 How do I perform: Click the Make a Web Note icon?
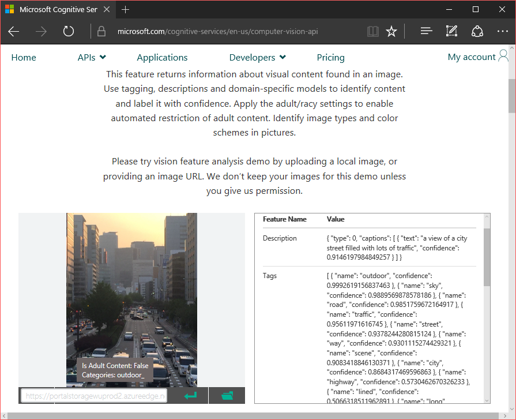click(x=451, y=32)
